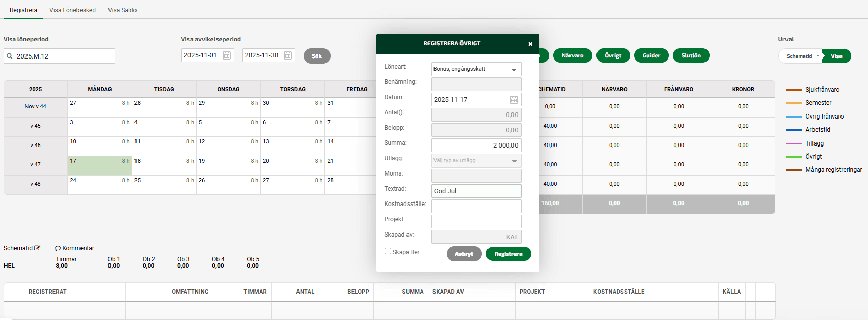The height and width of the screenshot is (320, 868).
Task: Click calendar icon in the Datum field
Action: tap(513, 100)
